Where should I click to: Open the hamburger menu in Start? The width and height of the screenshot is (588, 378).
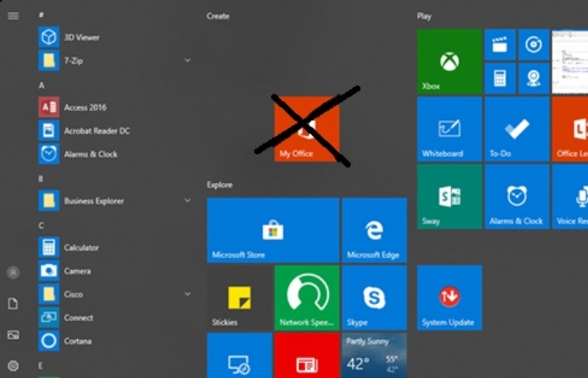pos(13,16)
